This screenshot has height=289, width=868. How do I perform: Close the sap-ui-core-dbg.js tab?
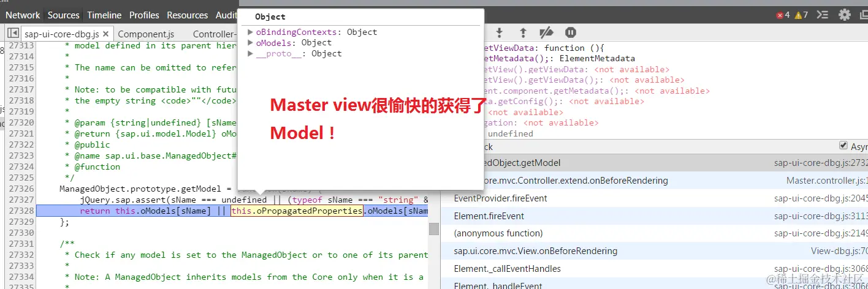(105, 34)
